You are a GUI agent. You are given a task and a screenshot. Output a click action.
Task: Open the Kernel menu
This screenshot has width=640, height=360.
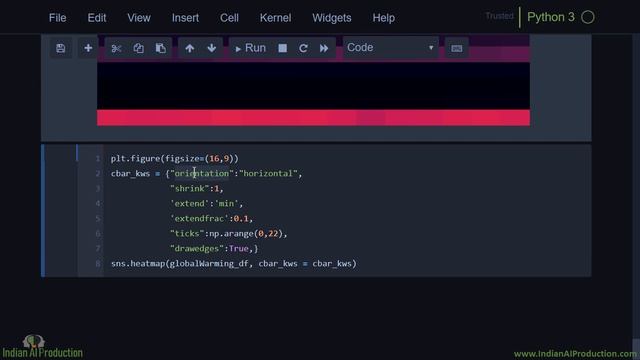[276, 18]
